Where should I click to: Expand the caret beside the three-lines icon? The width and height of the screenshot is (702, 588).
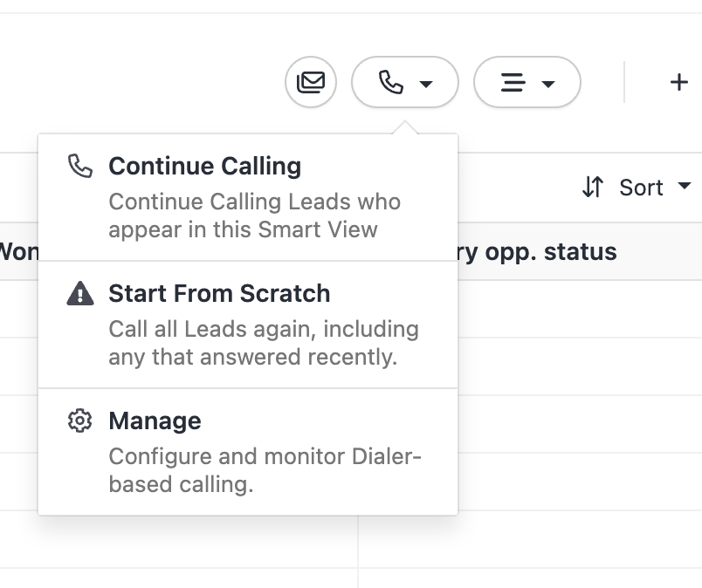point(548,84)
